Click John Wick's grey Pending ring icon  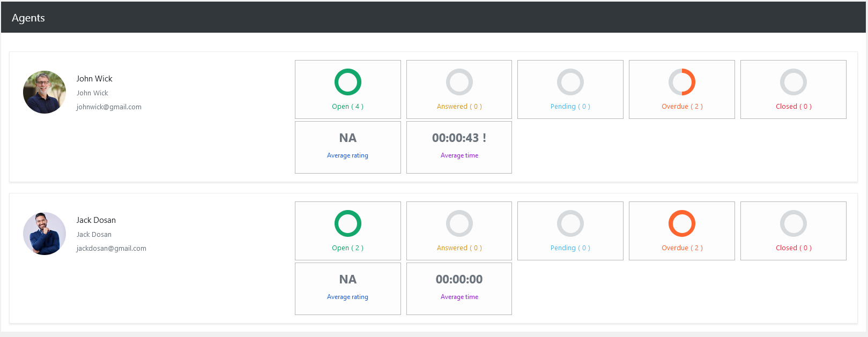point(570,82)
